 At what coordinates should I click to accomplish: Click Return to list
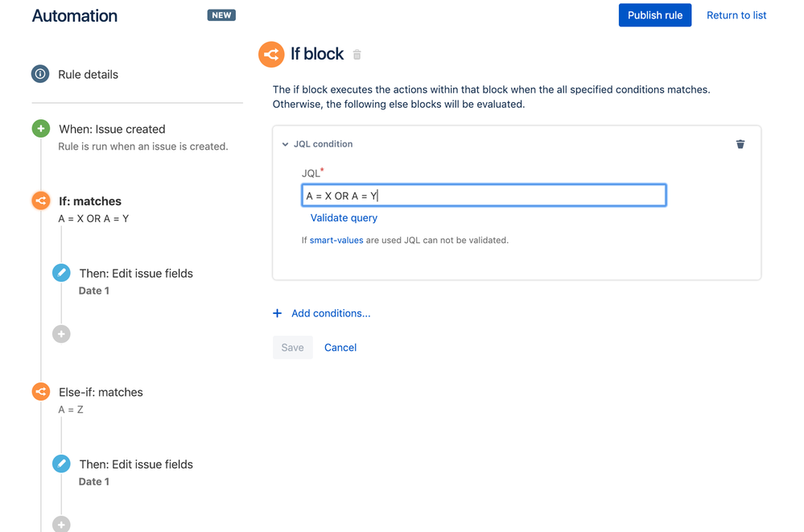tap(736, 15)
